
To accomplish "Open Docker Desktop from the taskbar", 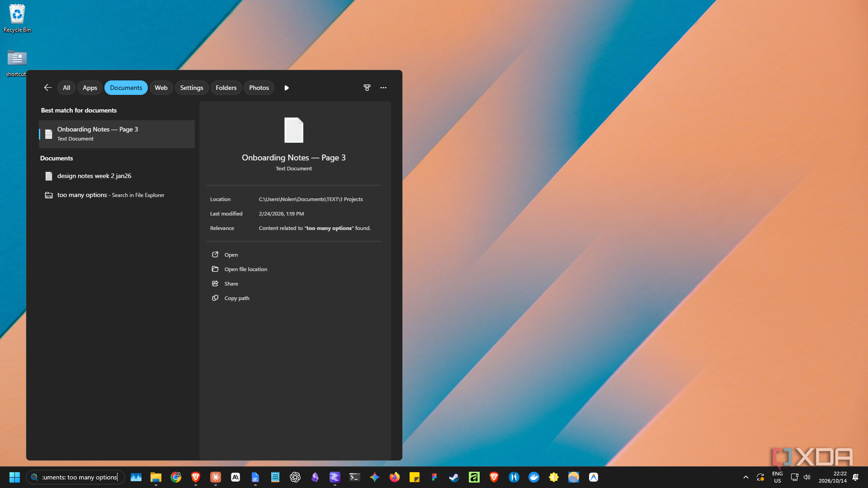I will click(534, 477).
